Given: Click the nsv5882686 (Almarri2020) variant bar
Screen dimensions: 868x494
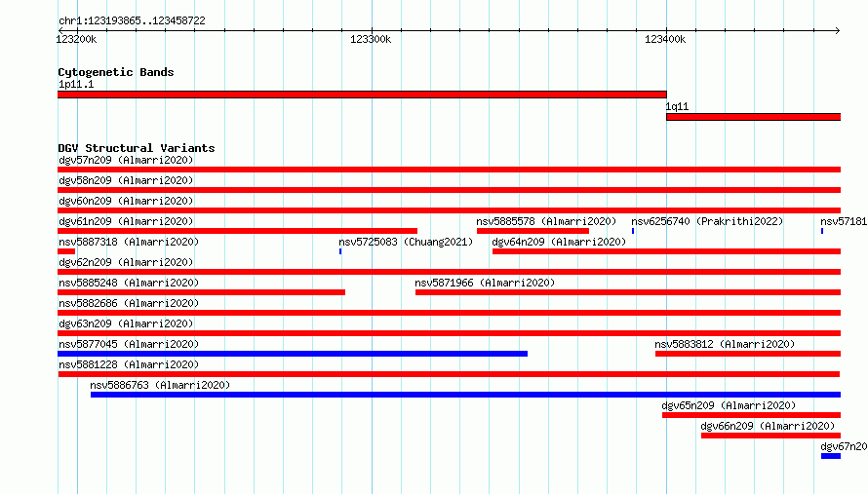Looking at the screenshot, I should coord(449,313).
